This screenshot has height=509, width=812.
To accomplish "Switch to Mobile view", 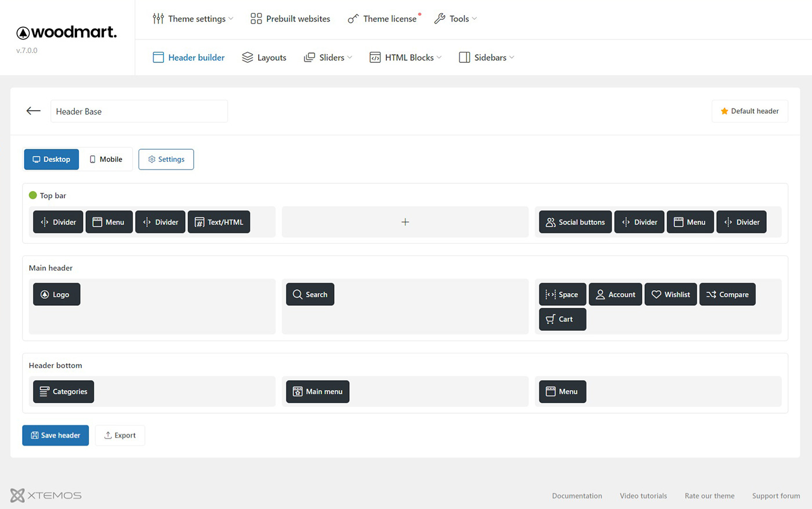I will click(106, 159).
